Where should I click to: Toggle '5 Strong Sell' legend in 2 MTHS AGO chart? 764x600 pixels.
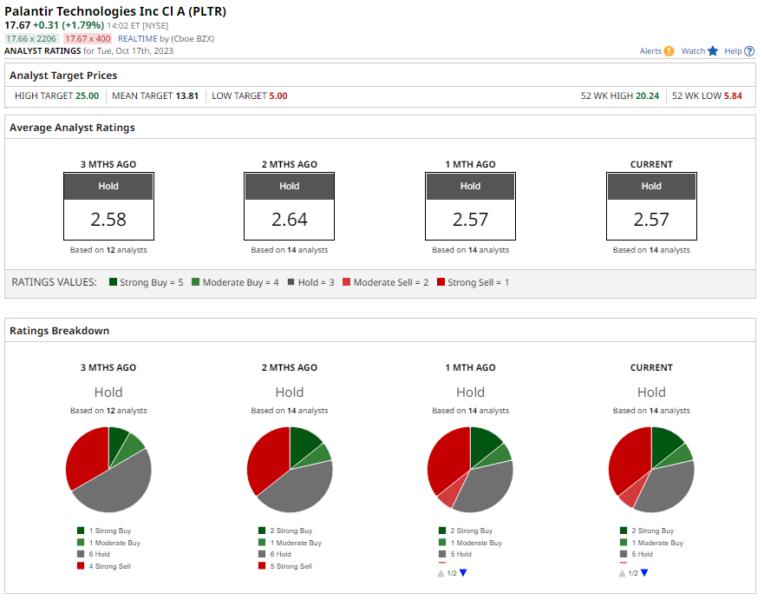285,566
